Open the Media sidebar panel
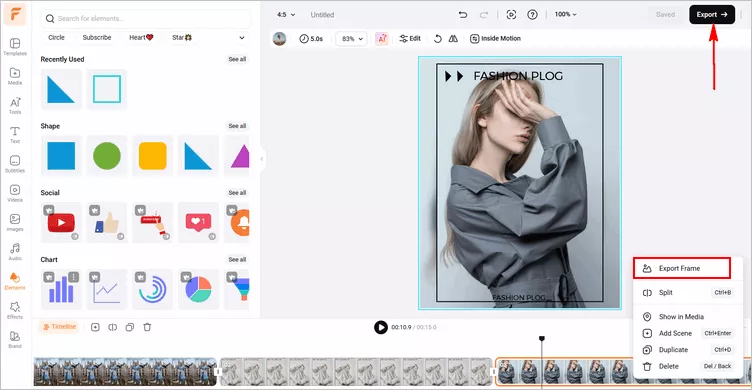Viewport: 752px width, 390px height. 15,76
